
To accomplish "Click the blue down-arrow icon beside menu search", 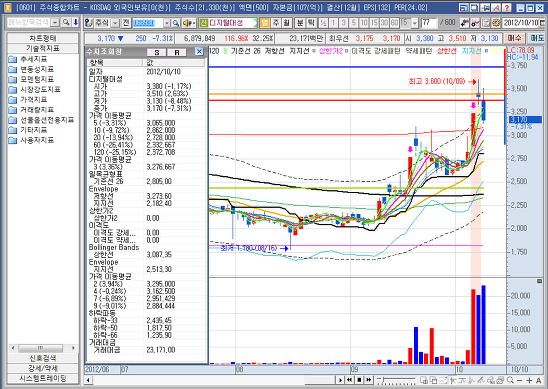I will [x=75, y=23].
